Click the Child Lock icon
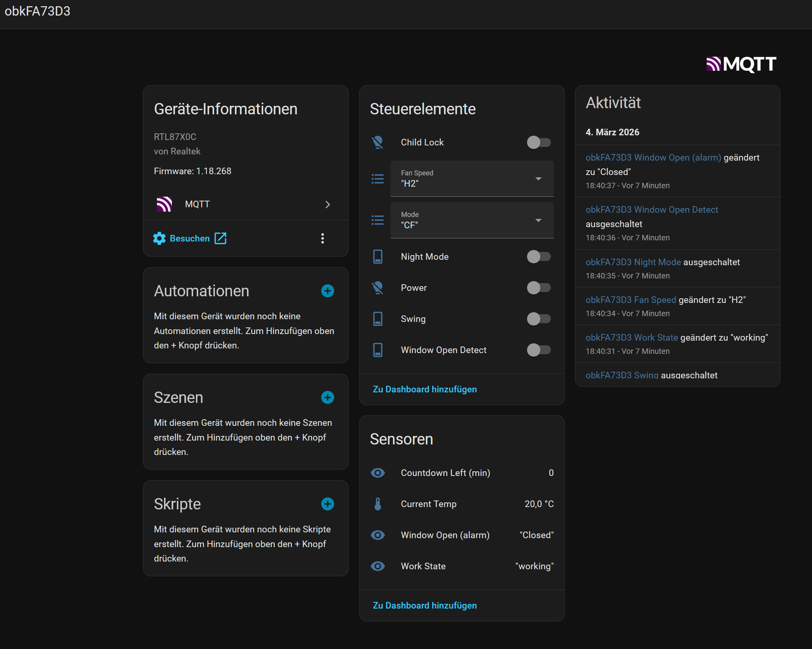The width and height of the screenshot is (812, 649). coord(377,142)
